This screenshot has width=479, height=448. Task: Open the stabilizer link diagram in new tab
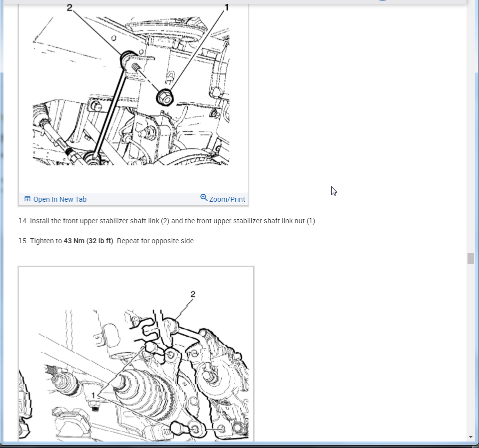(55, 199)
